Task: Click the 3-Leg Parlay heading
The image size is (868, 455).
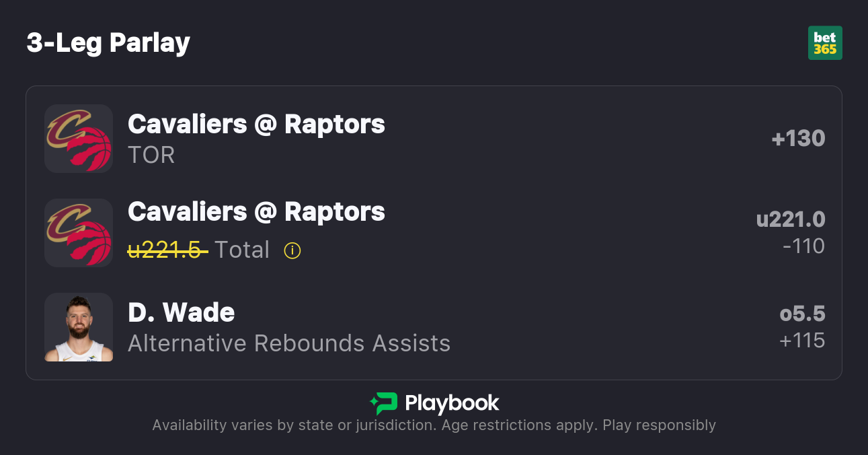Action: pos(108,43)
